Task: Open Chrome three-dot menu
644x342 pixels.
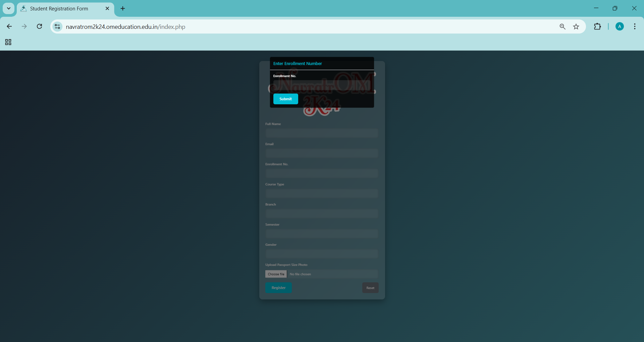Action: pos(635,26)
